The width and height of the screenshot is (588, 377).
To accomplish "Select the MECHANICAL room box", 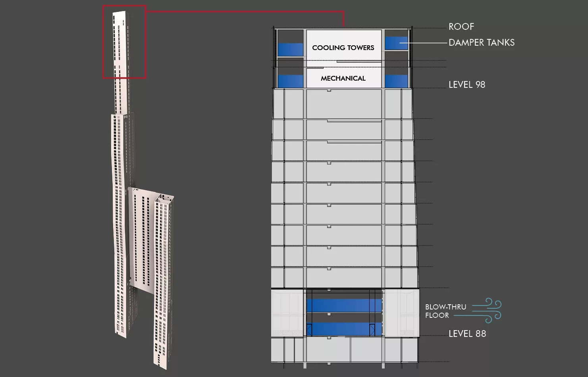I will point(343,78).
